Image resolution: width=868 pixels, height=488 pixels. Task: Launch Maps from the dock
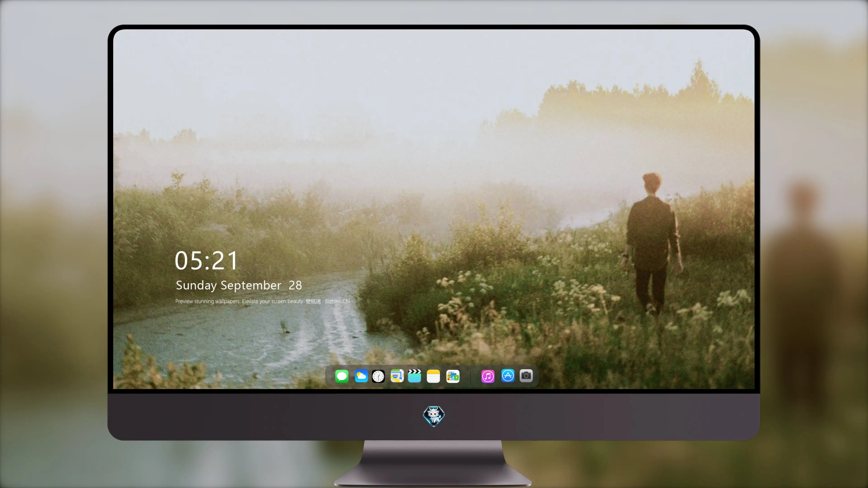(397, 376)
